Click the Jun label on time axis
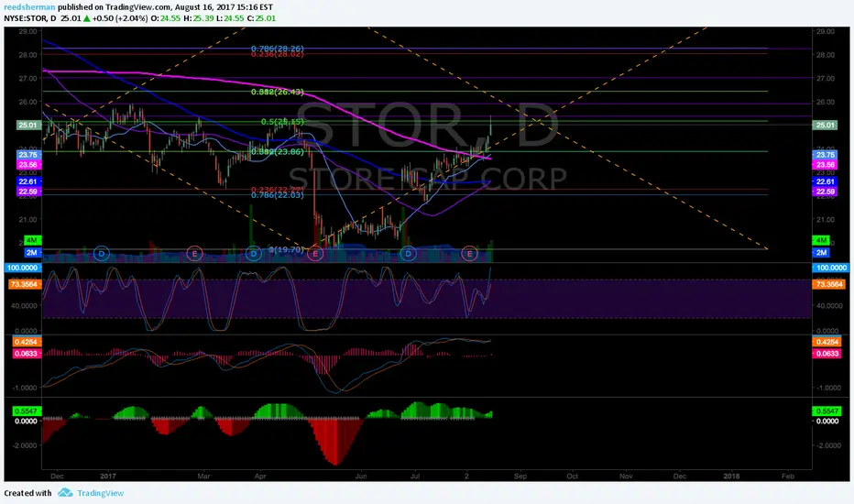Image resolution: width=854 pixels, height=504 pixels. click(361, 476)
